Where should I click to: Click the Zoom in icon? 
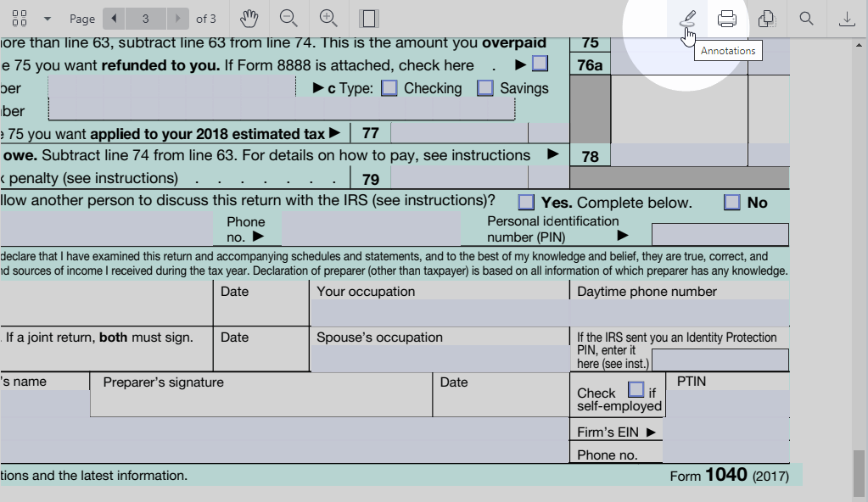pos(328,19)
